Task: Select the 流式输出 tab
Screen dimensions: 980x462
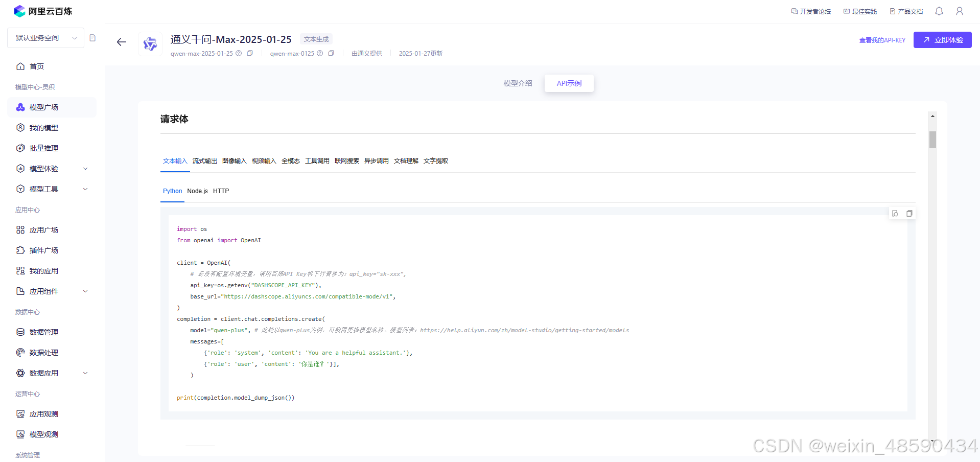Action: (205, 161)
